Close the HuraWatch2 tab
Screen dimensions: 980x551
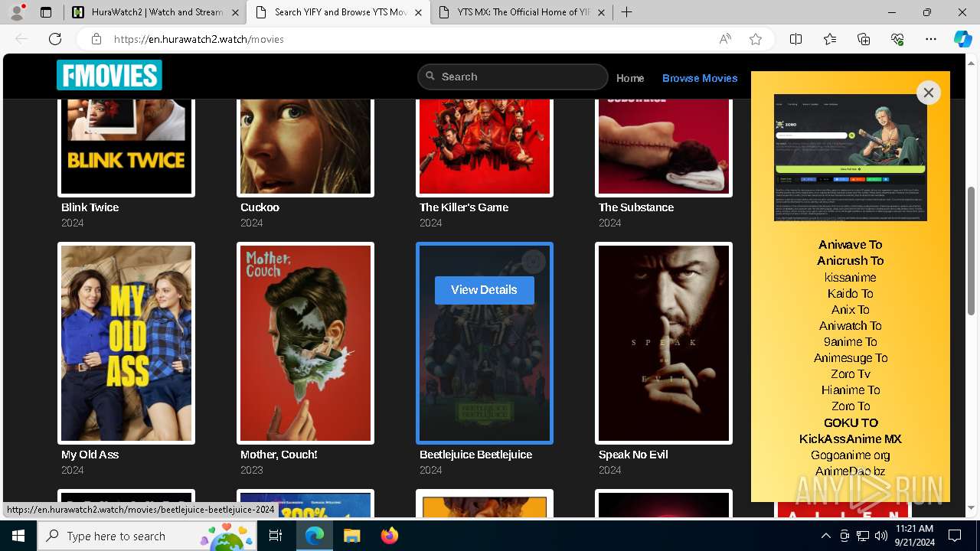(x=235, y=12)
